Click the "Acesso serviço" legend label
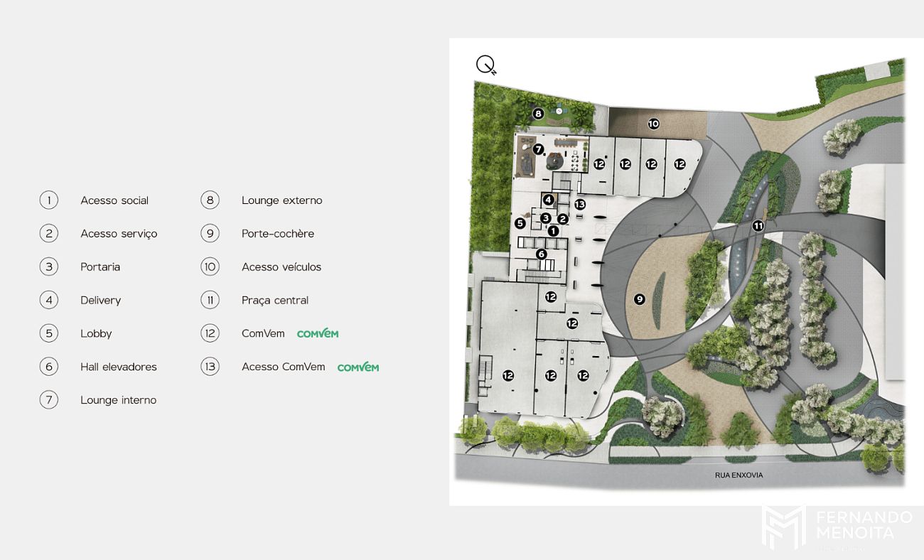Screen dimensions: 924x560 click(119, 234)
